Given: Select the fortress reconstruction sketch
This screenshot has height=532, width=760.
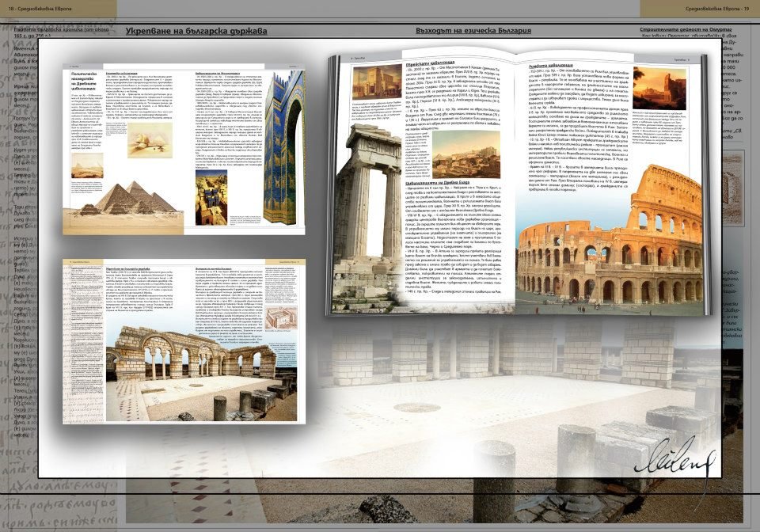Looking at the screenshot, I should coord(281,317).
